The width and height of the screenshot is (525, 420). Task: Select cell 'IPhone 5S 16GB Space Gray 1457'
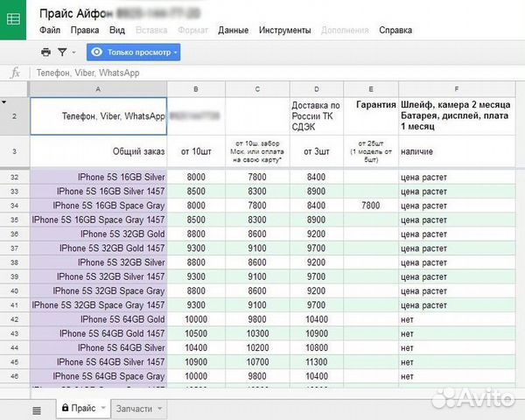coord(98,220)
